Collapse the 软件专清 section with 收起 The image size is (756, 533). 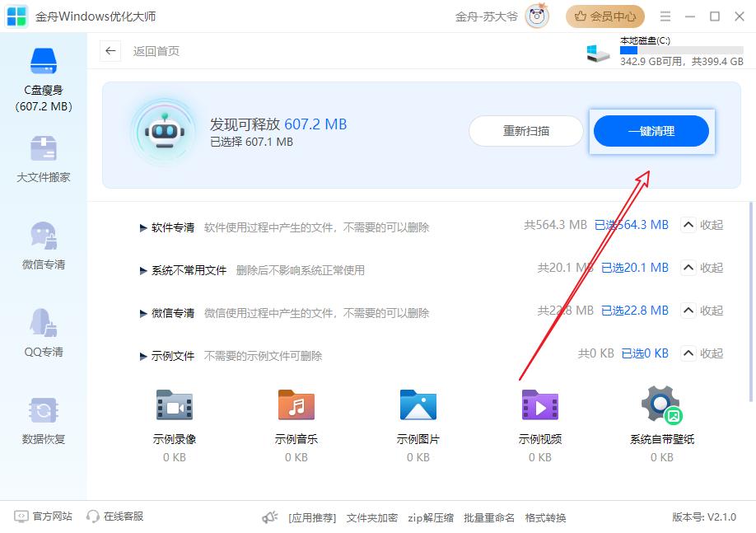click(x=702, y=225)
